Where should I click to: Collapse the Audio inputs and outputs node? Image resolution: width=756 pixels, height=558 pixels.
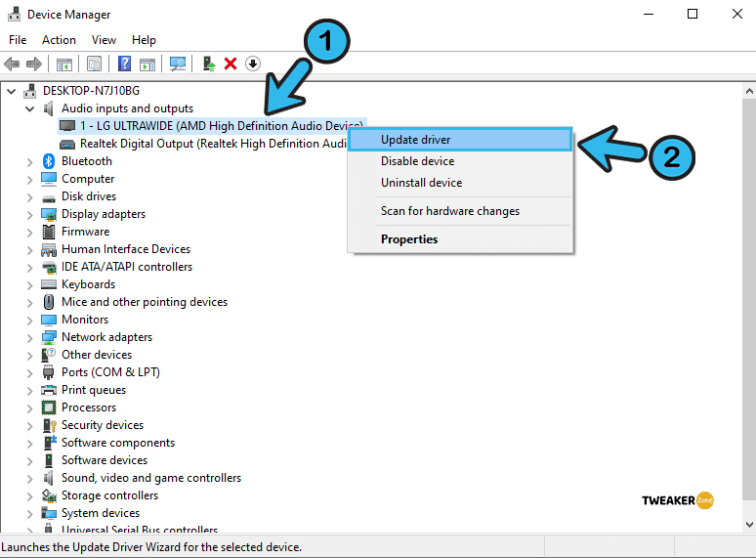pos(30,108)
